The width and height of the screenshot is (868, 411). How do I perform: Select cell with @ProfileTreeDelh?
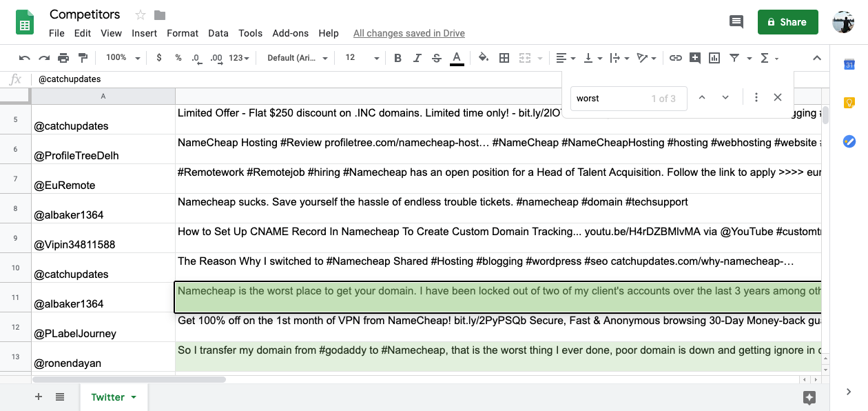(103, 149)
